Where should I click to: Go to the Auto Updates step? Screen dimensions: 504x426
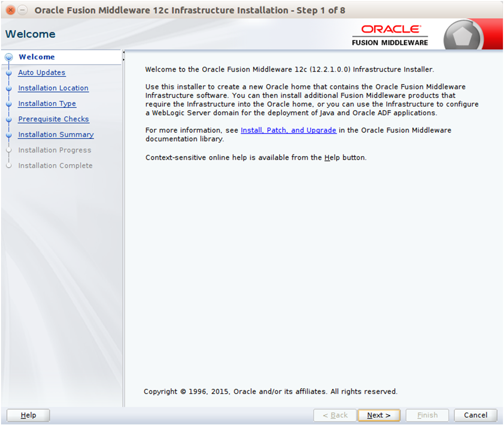pyautogui.click(x=42, y=73)
